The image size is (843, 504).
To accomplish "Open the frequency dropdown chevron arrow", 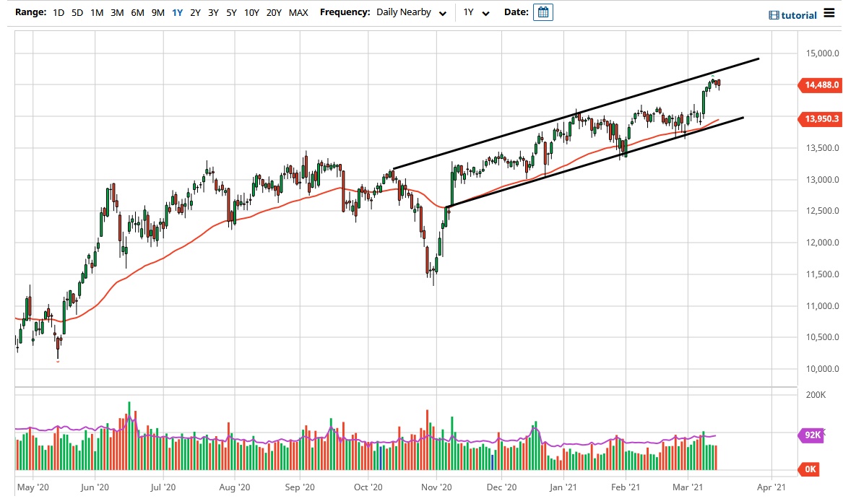I will click(x=443, y=12).
